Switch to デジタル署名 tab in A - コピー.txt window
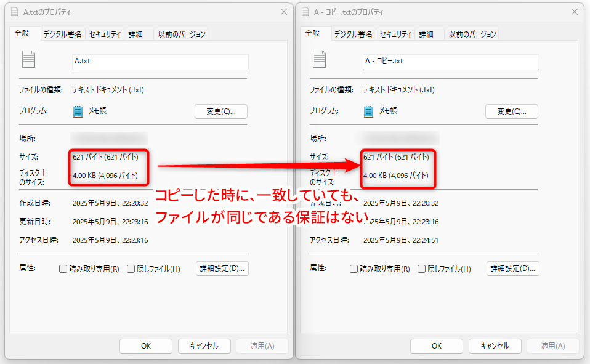 click(353, 34)
